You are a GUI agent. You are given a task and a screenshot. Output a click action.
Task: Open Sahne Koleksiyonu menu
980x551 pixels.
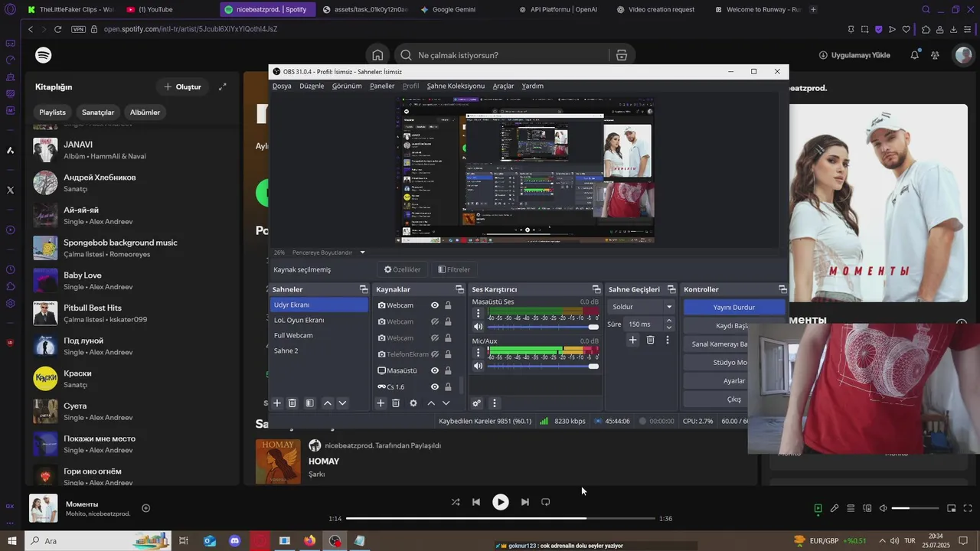(x=456, y=86)
